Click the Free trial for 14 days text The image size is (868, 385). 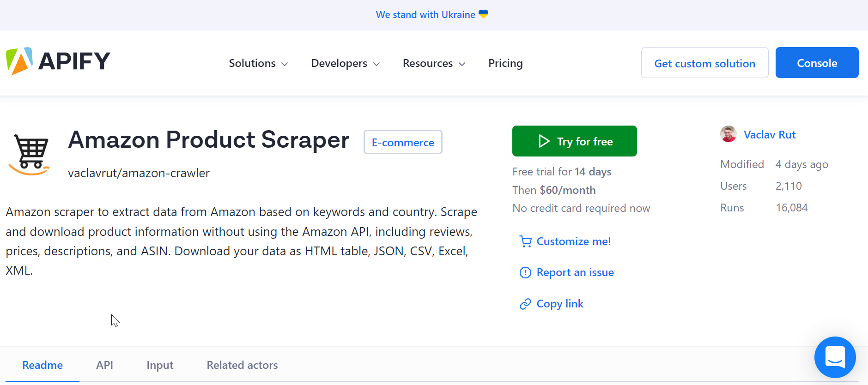pyautogui.click(x=562, y=172)
